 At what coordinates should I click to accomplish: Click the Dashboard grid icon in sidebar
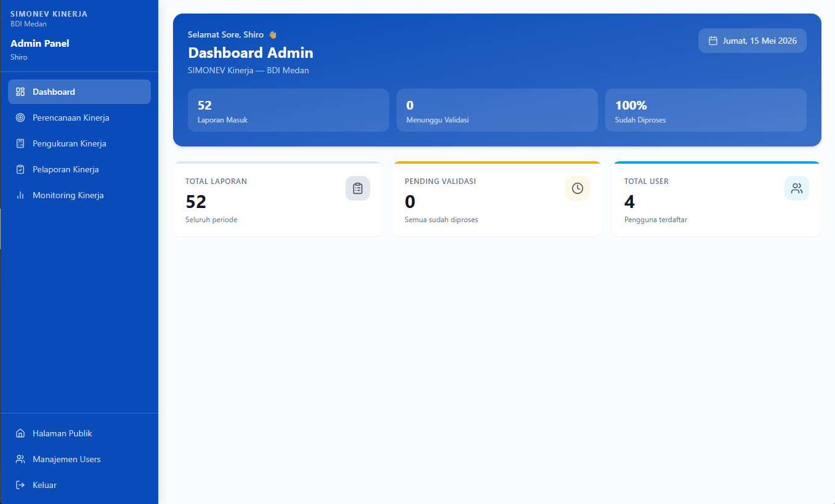(20, 92)
